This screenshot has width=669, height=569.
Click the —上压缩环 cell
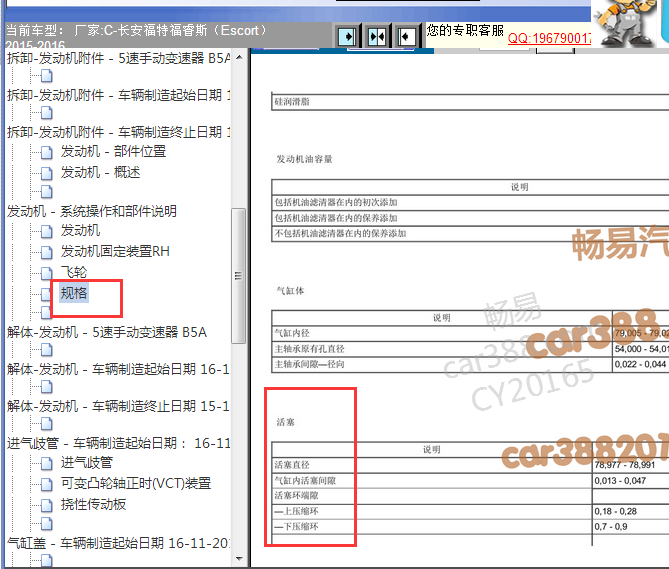tap(432, 511)
